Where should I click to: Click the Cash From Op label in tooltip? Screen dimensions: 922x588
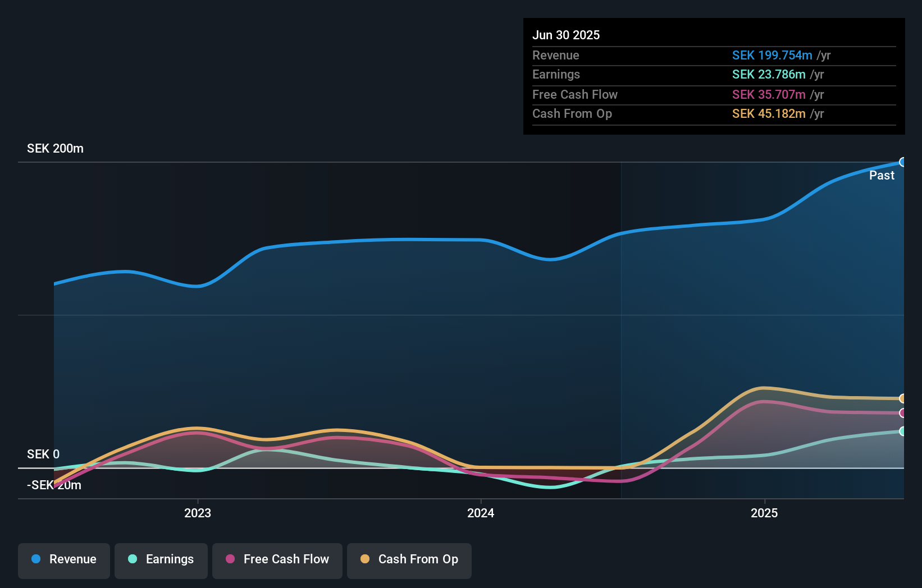tap(572, 113)
